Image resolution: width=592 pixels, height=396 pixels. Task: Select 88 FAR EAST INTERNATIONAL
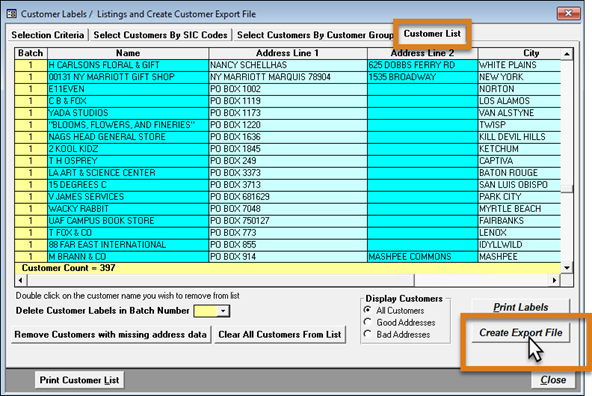[x=128, y=245]
